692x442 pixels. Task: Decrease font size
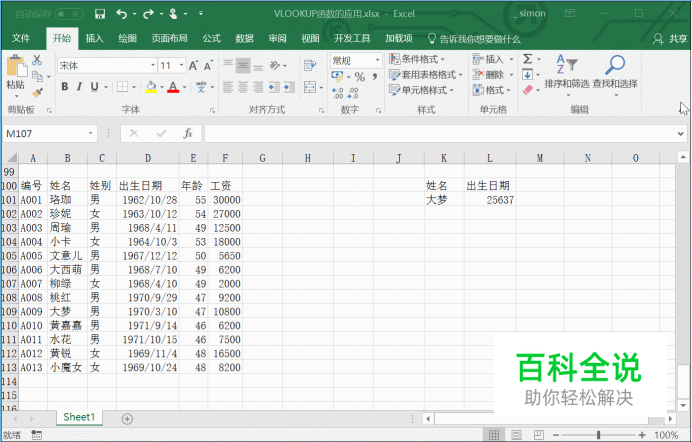pyautogui.click(x=208, y=66)
